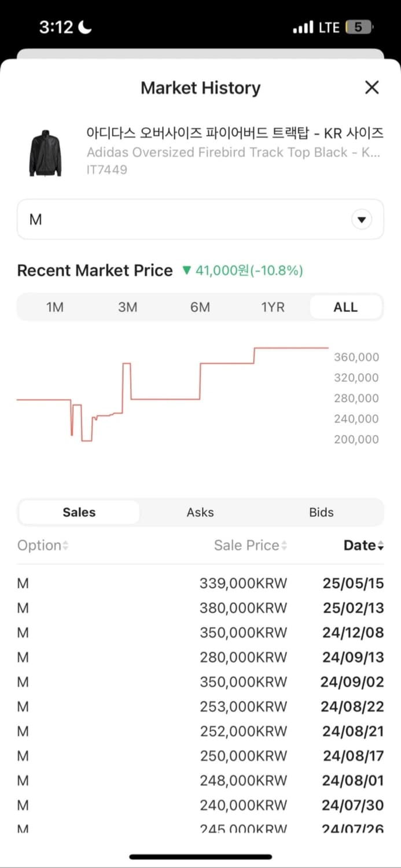Viewport: 401px width, 868px height.
Task: Select the Sales tab
Action: [79, 512]
